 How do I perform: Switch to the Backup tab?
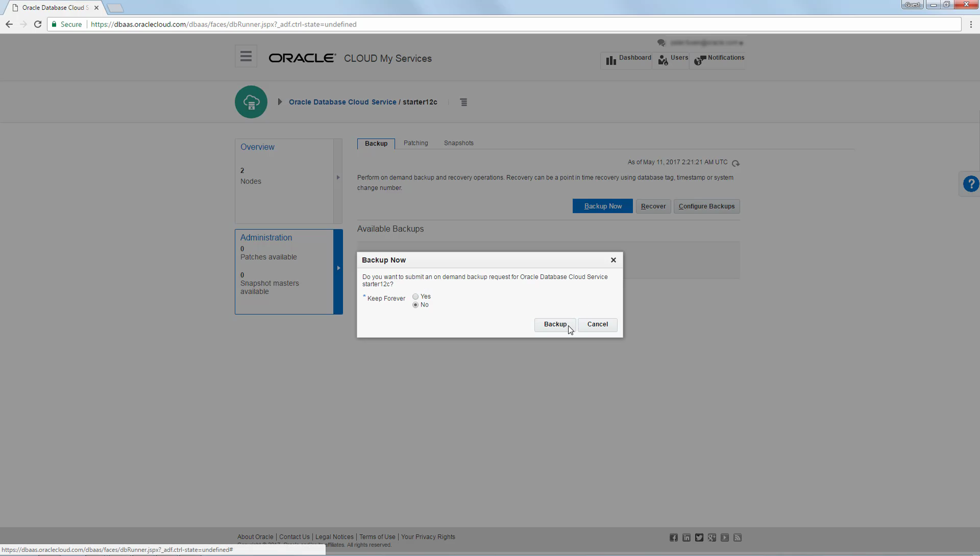pyautogui.click(x=376, y=144)
